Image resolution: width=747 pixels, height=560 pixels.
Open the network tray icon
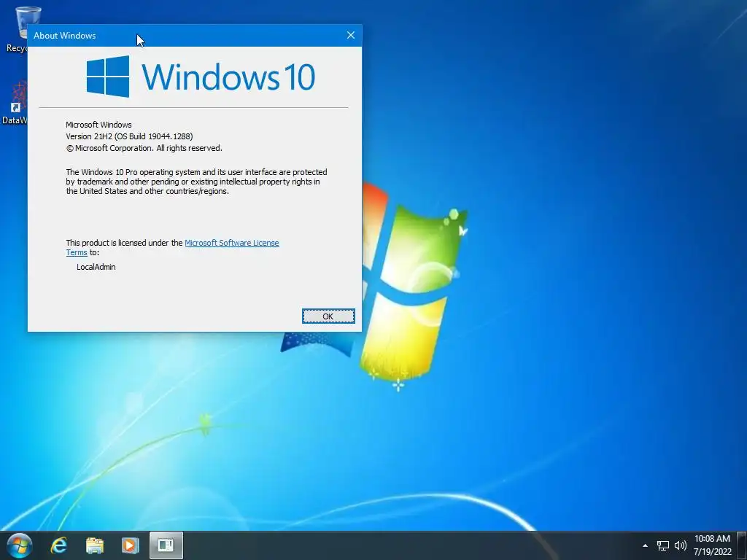click(662, 545)
